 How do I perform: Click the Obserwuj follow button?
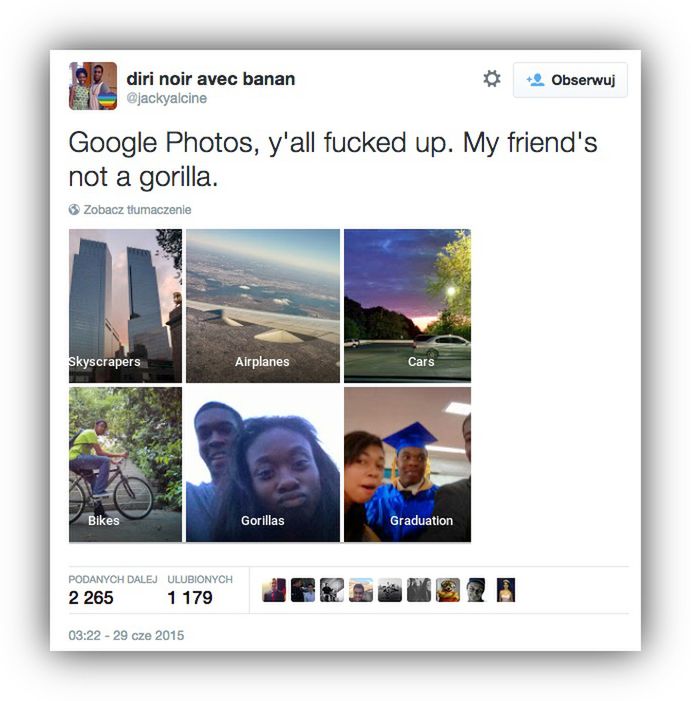pyautogui.click(x=570, y=80)
